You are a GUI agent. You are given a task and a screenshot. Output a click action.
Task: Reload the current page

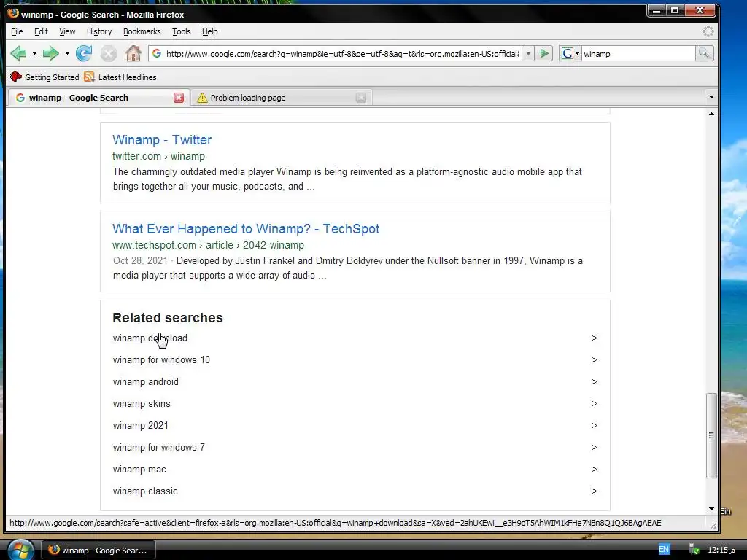click(x=84, y=53)
